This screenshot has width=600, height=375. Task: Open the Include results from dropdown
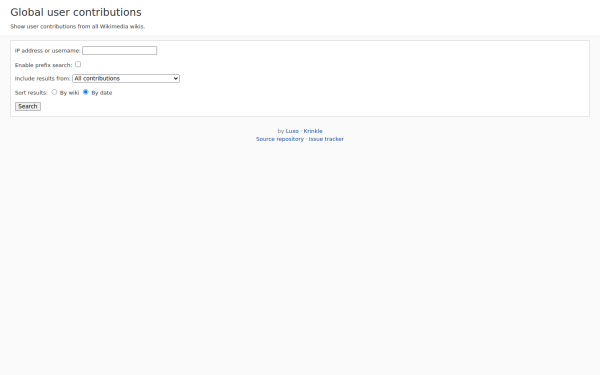126,78
